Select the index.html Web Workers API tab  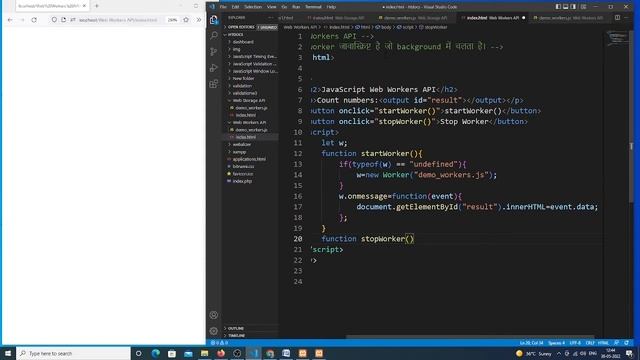point(492,18)
